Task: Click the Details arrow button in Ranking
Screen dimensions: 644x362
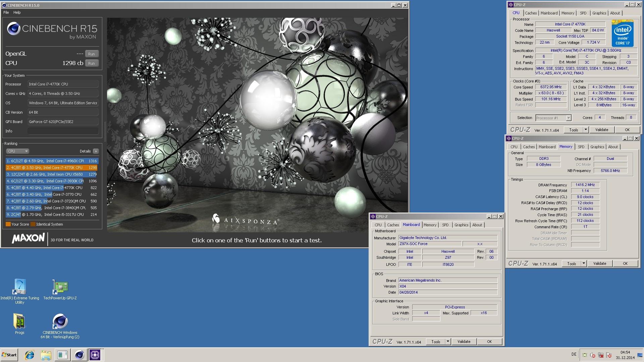Action: (96, 151)
